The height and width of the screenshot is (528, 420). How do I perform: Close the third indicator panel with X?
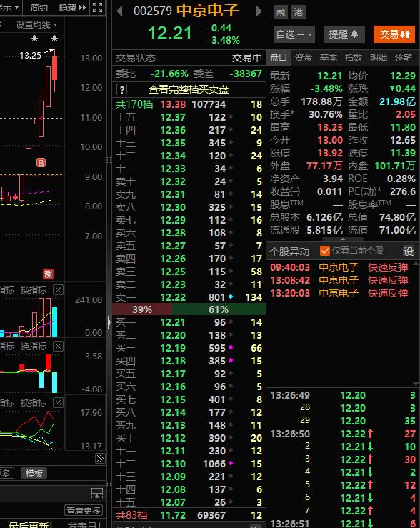59,402
